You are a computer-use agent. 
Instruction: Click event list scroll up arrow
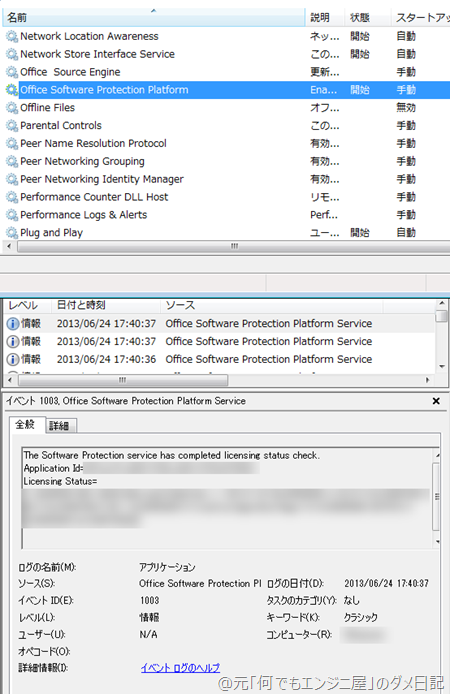click(441, 304)
